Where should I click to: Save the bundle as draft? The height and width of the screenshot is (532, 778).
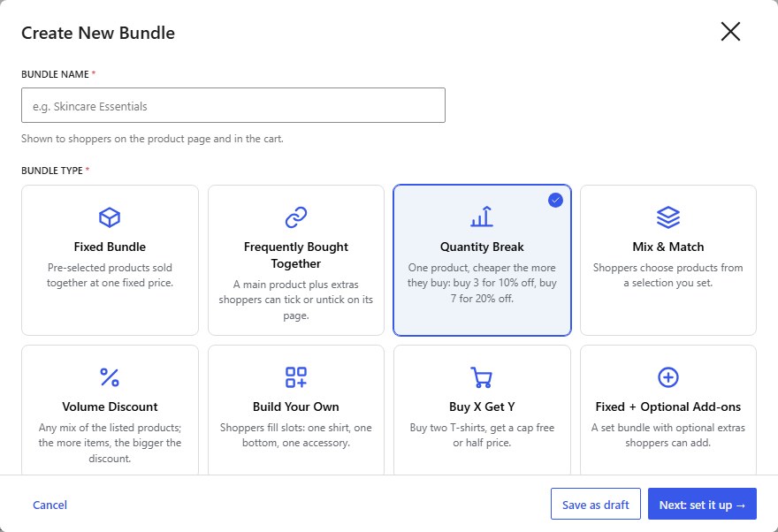point(595,505)
